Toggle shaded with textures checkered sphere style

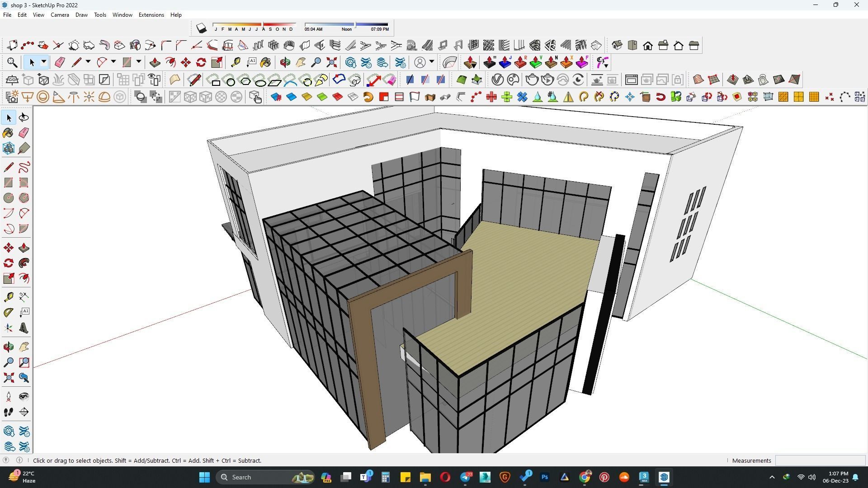point(221,97)
